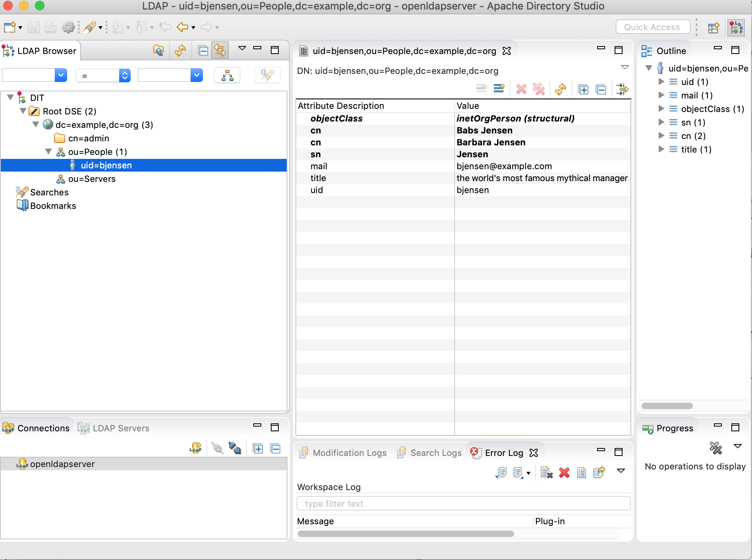Open the Searches node
This screenshot has width=752, height=560.
click(x=49, y=192)
